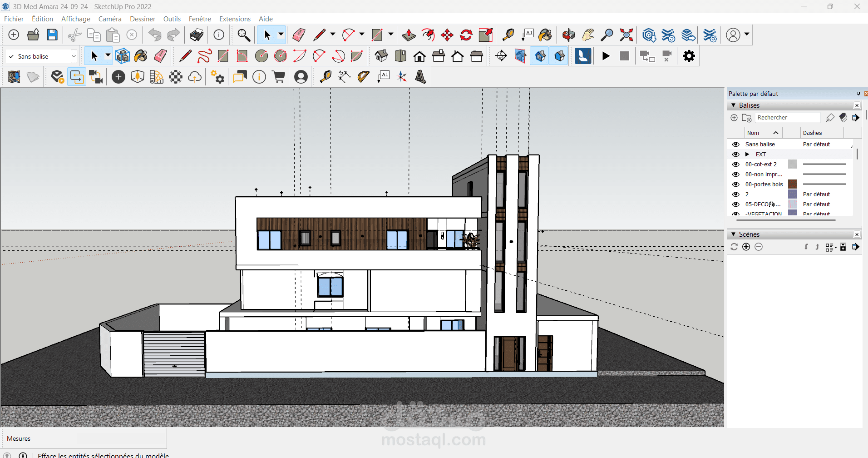Click the Zoom Extents icon
Image resolution: width=868 pixels, height=458 pixels.
click(626, 35)
